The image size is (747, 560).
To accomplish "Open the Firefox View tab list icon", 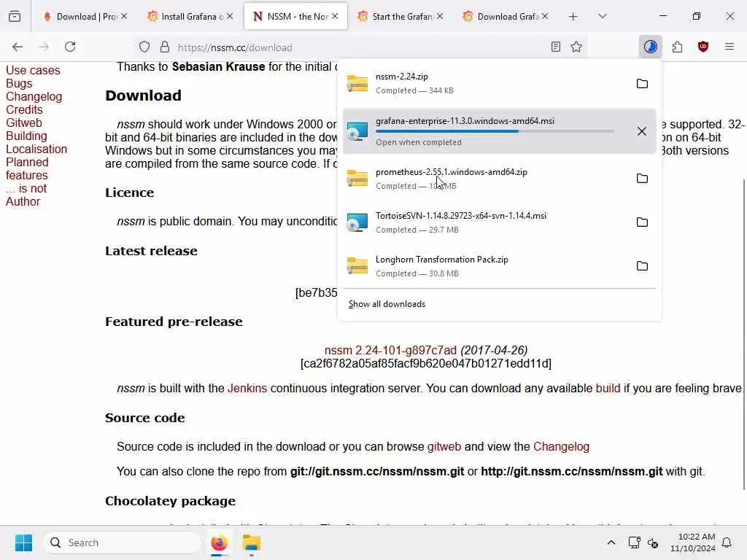I will 15,17.
